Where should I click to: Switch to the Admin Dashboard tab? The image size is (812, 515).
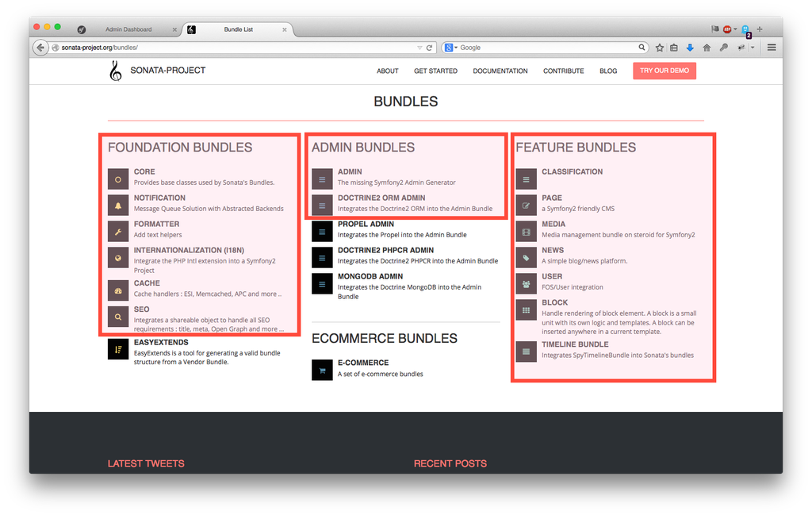click(x=128, y=29)
